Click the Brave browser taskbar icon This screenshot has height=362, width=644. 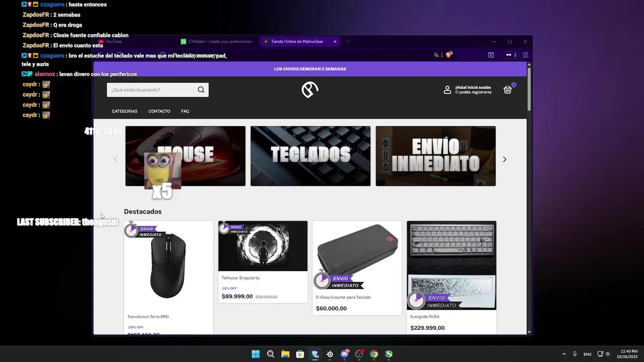tap(315, 354)
